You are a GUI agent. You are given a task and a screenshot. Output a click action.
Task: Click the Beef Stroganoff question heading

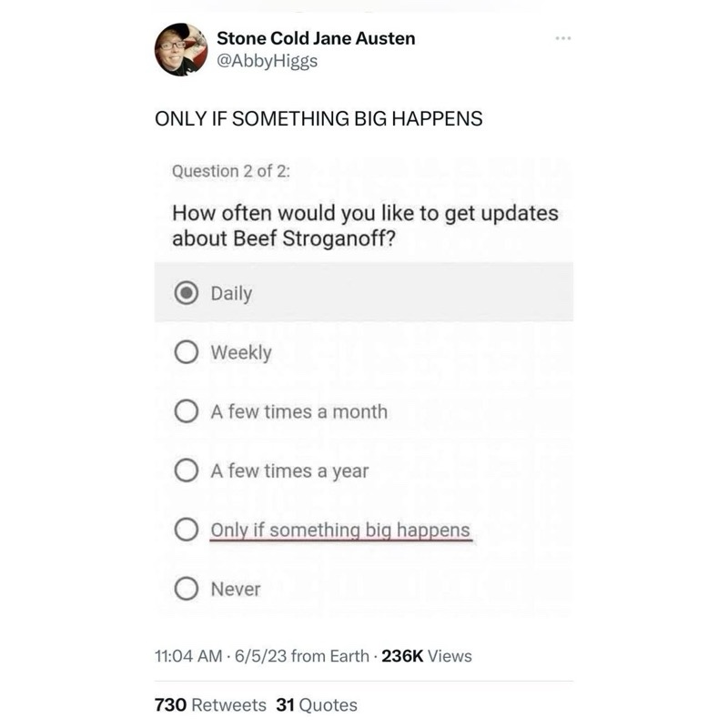click(x=365, y=226)
